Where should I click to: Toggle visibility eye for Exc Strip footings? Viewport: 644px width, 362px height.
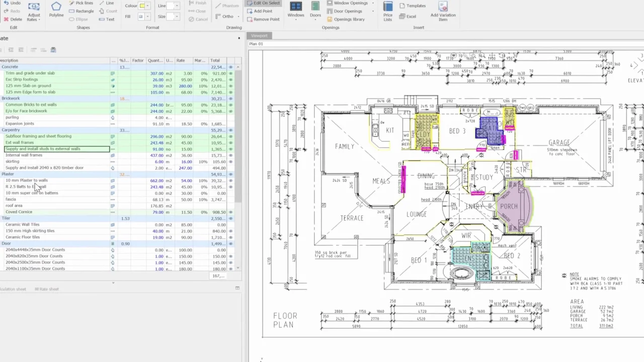click(x=231, y=79)
